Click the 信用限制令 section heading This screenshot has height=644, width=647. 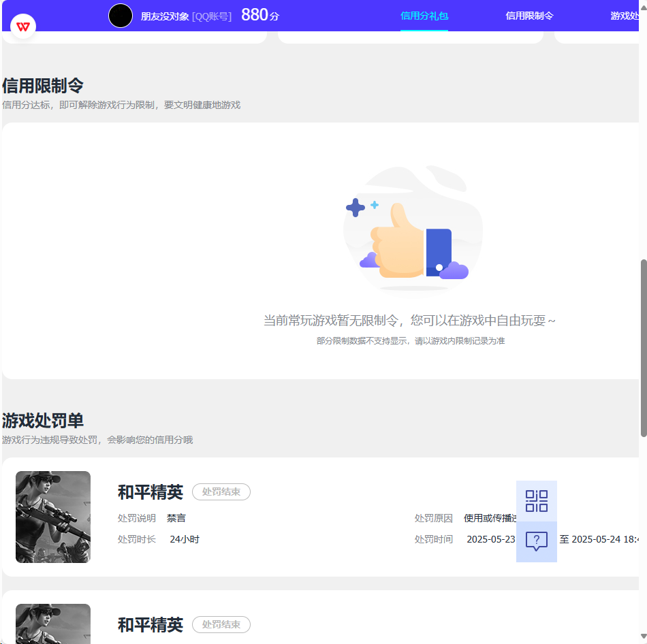(42, 86)
